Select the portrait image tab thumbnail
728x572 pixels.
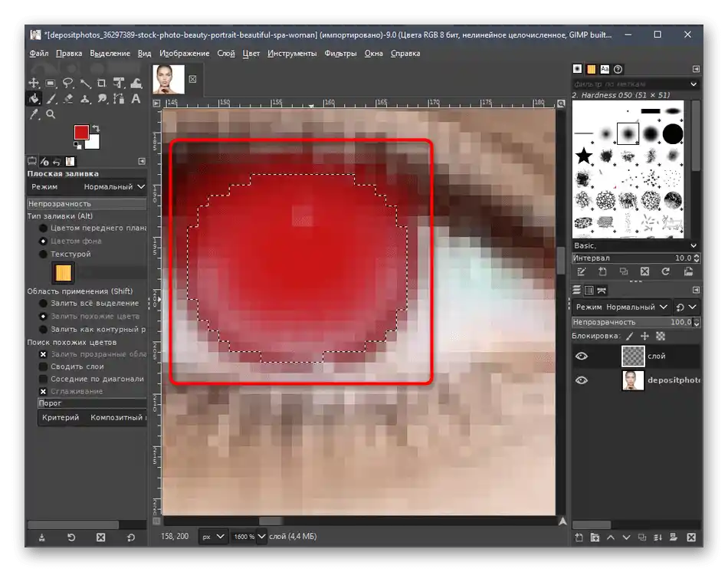pyautogui.click(x=168, y=79)
